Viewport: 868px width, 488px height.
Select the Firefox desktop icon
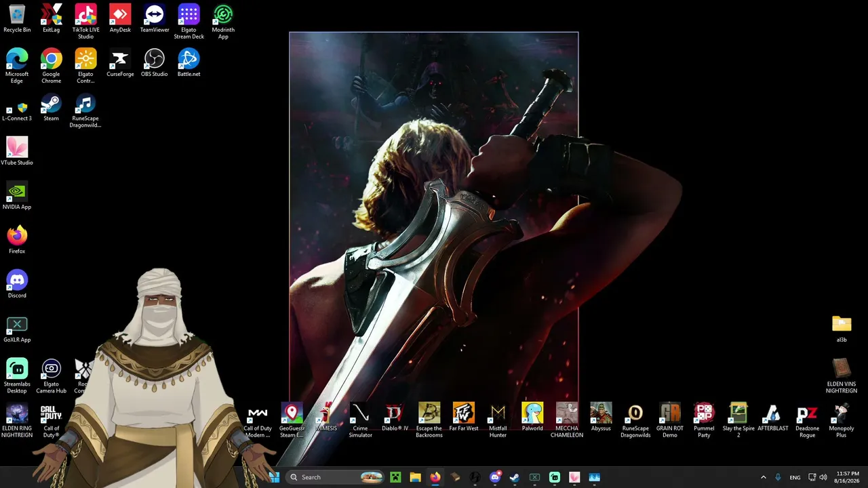[17, 240]
